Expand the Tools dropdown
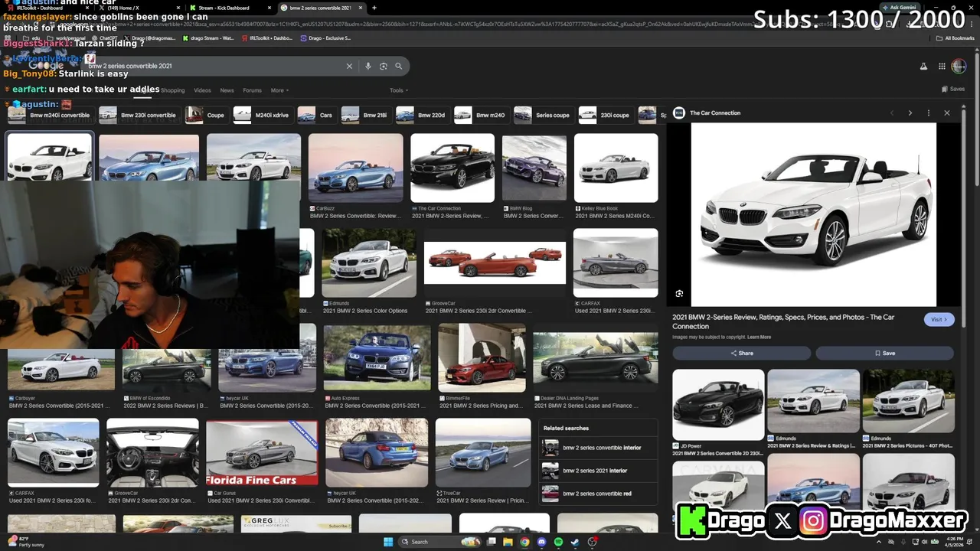Viewport: 980px width, 551px height. pyautogui.click(x=398, y=90)
